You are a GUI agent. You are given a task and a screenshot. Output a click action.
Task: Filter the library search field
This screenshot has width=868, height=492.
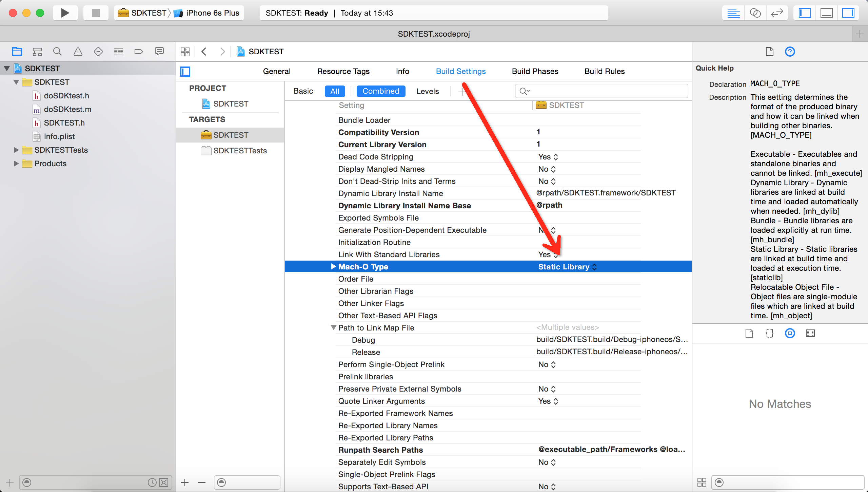tap(787, 482)
